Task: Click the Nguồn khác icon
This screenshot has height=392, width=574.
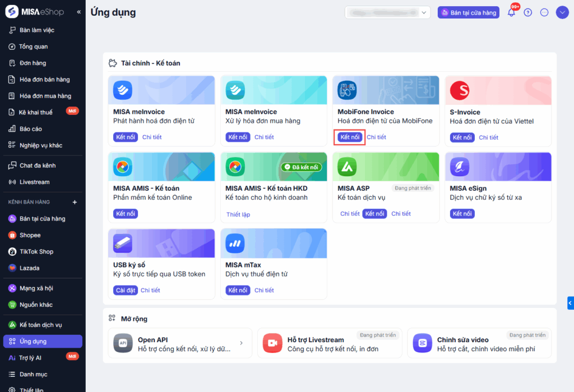Action: click(12, 305)
